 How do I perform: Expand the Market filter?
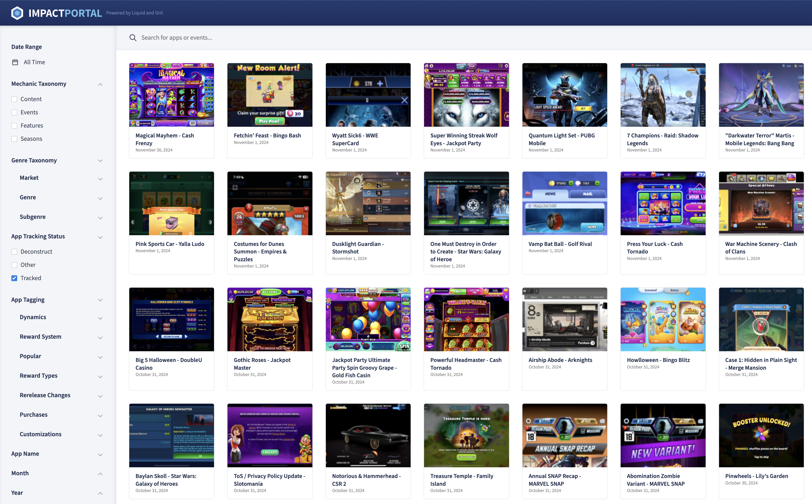click(100, 179)
